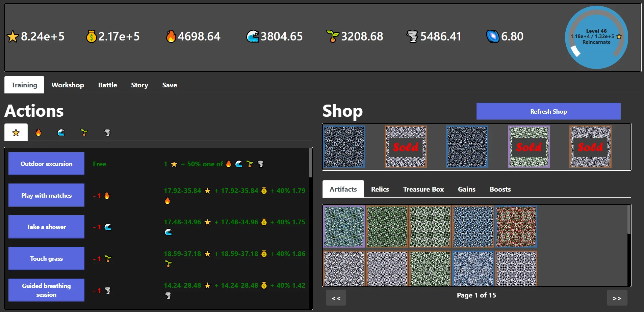Start a Guided breathing session
Screen dimensions: 644x312
(x=46, y=290)
